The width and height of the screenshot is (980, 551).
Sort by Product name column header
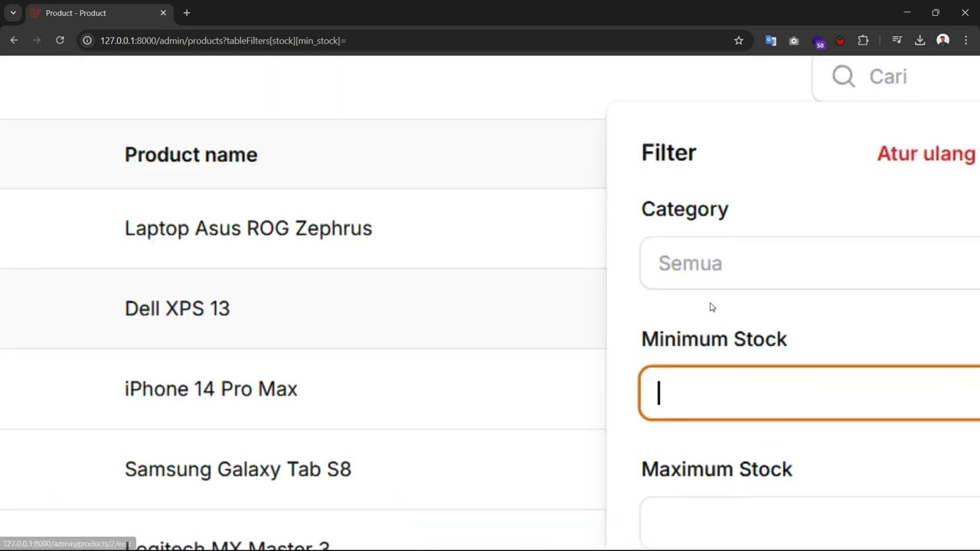point(191,155)
